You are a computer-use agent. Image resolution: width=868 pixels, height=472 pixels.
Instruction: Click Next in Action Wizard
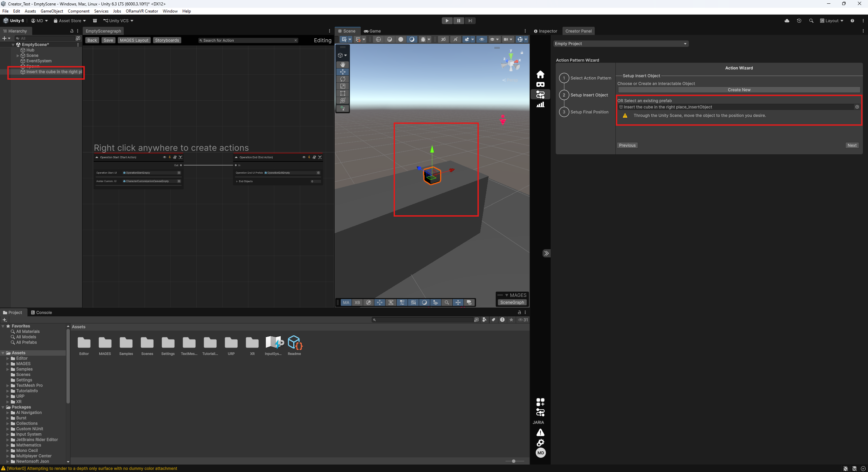(x=852, y=145)
